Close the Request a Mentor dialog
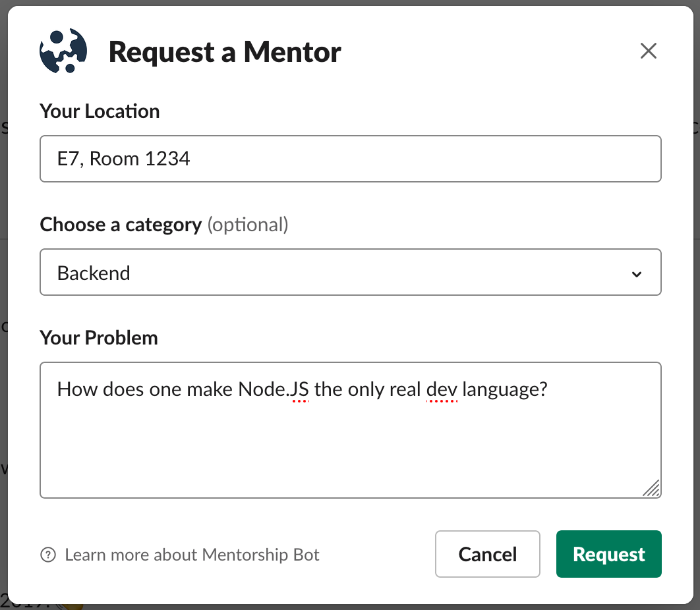Viewport: 700px width, 610px height. [x=649, y=51]
